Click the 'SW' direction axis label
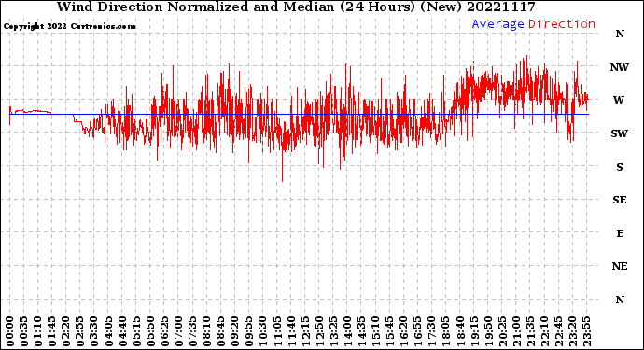The width and height of the screenshot is (644, 350). coord(620,133)
